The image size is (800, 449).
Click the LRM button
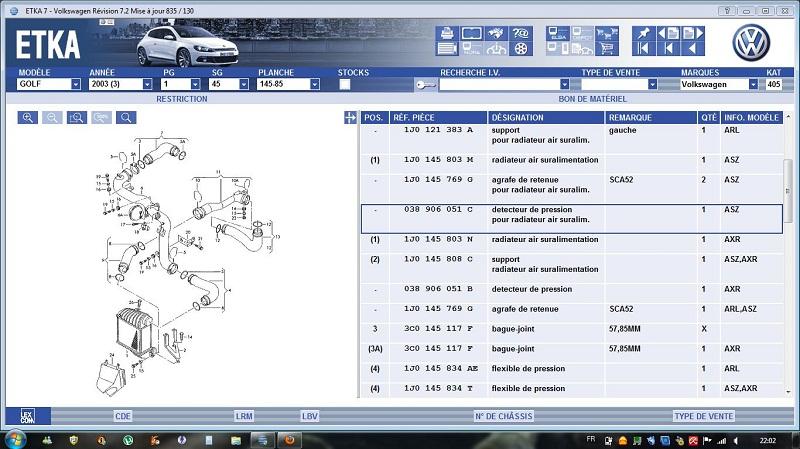coord(244,416)
